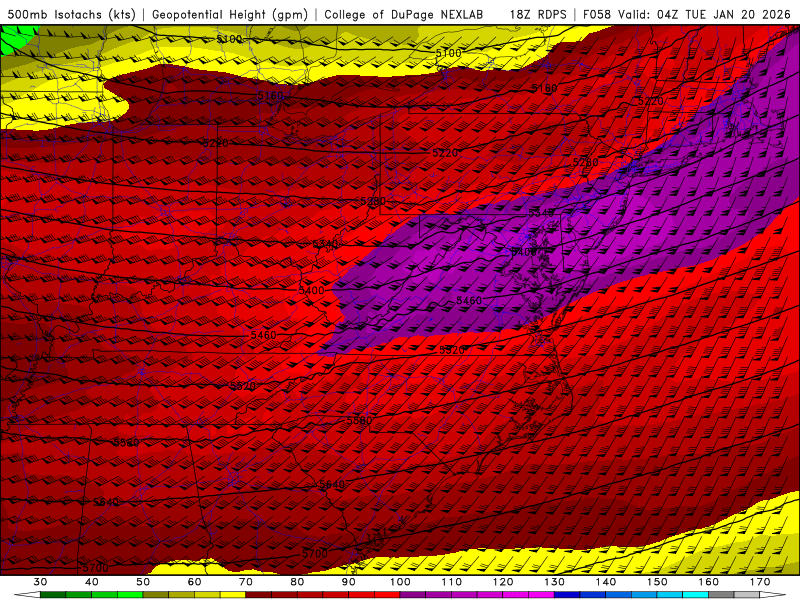Select the bright red swatch just before 100
The image size is (800, 600).
pos(387,594)
